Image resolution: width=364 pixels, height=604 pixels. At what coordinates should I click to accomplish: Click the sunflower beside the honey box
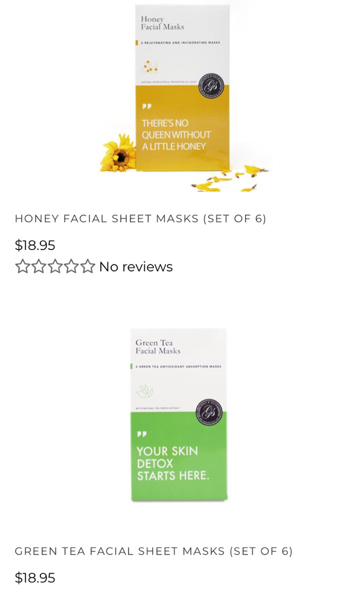coord(118,153)
